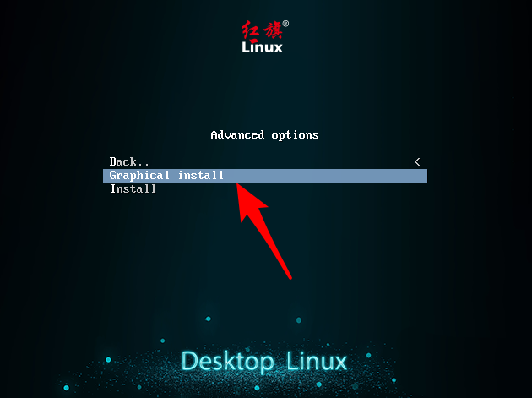Click the registered trademark symbol
532x398 pixels.
285,24
